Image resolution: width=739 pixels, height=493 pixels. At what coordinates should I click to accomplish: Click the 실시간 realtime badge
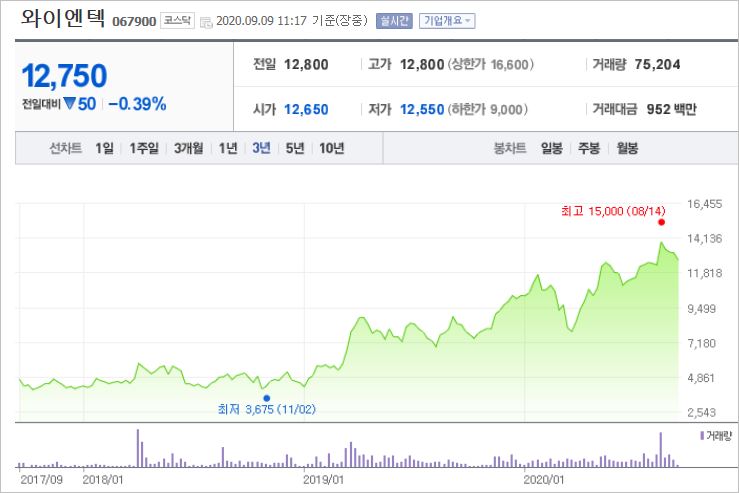click(394, 21)
